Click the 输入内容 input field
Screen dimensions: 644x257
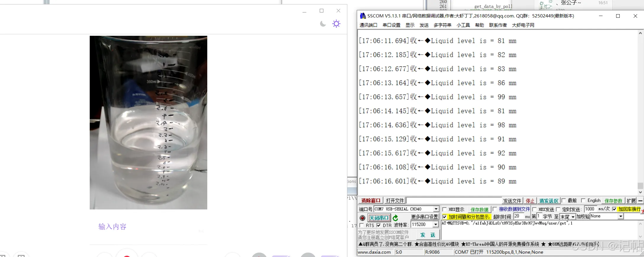(x=148, y=227)
